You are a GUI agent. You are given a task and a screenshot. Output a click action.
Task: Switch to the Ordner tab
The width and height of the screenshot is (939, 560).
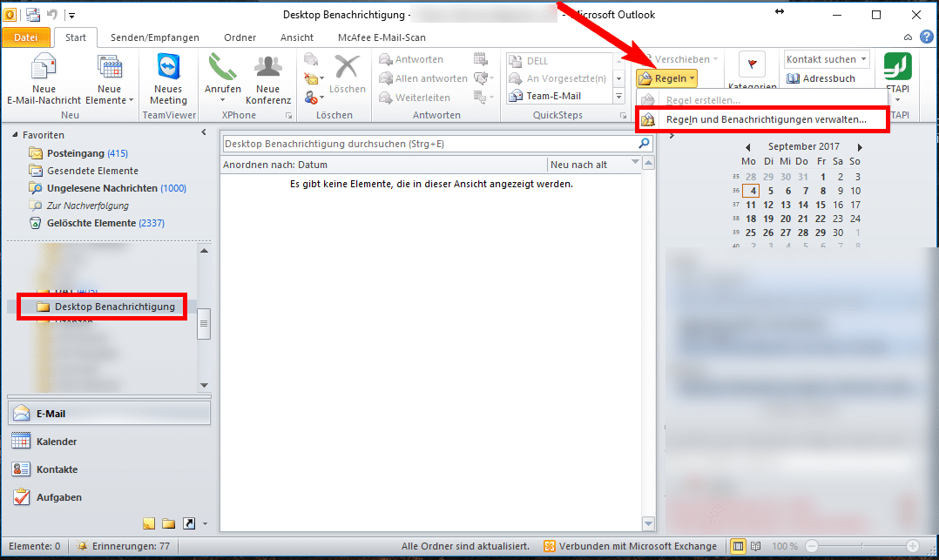pos(240,37)
